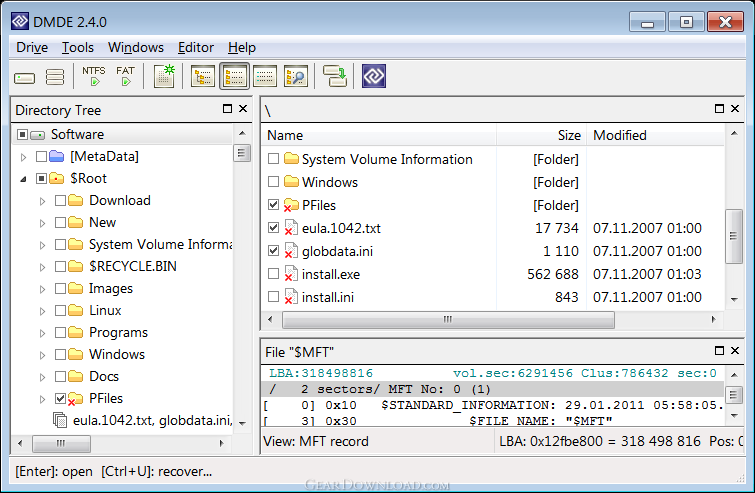Viewport: 755px width, 493px height.
Task: Click the magnifier search-in-files toolbar icon
Action: coord(296,76)
